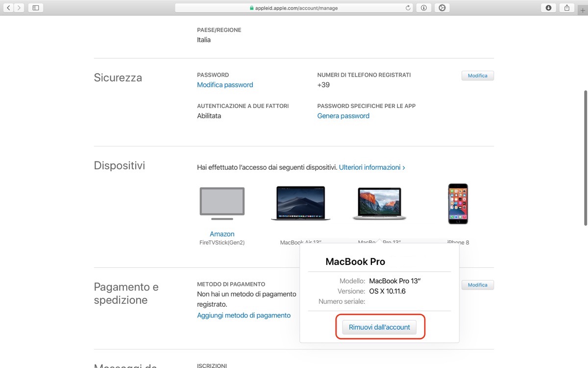Viewport: 588px width, 368px height.
Task: Open a new tab with plus icon
Action: (x=583, y=10)
